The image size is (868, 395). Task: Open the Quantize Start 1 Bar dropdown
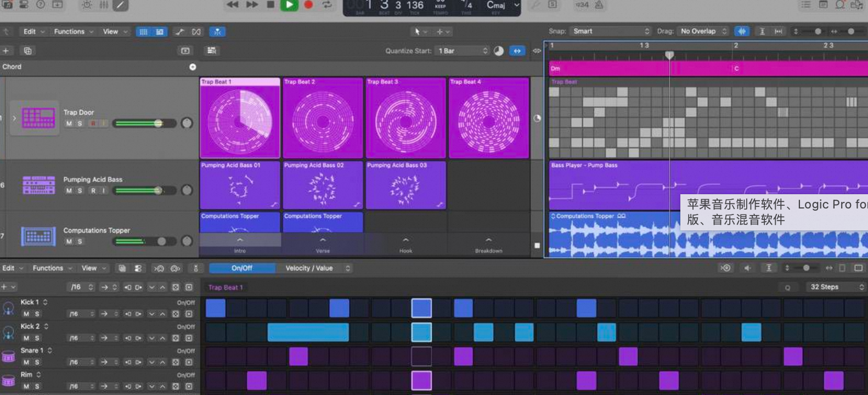tap(462, 51)
